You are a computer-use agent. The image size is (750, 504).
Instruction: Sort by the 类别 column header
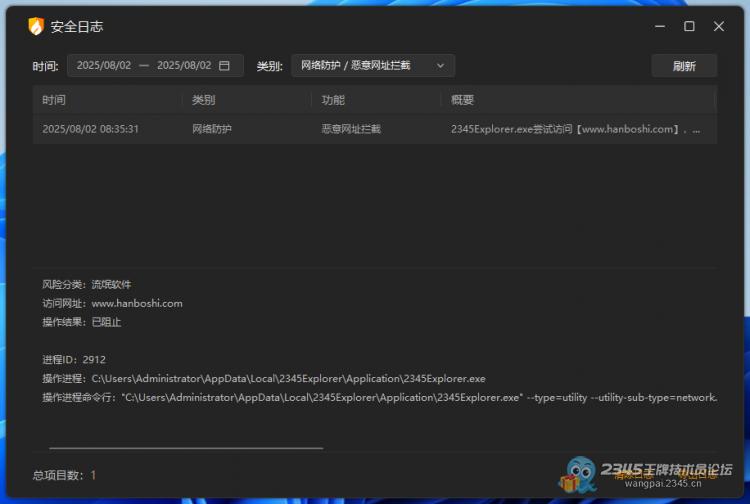(203, 100)
